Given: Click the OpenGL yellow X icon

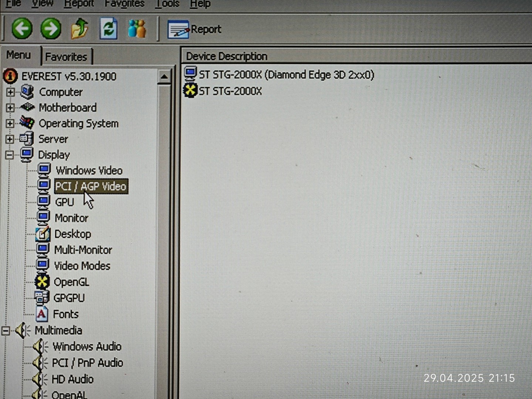Looking at the screenshot, I should (x=42, y=282).
